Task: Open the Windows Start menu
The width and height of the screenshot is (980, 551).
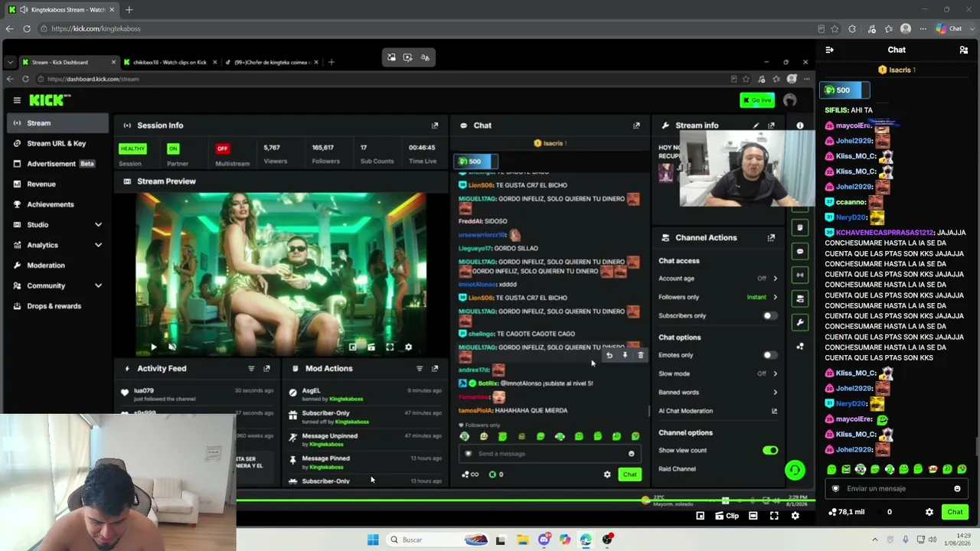Action: [x=373, y=540]
